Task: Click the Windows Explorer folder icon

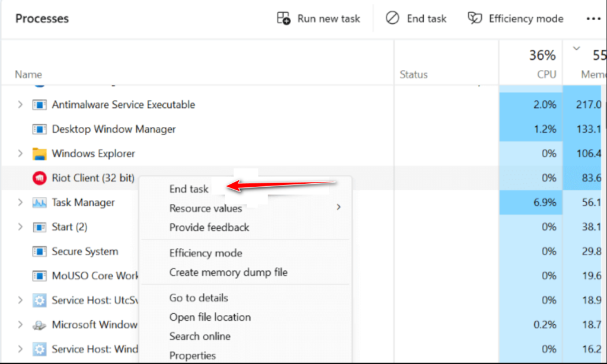Action: 39,154
